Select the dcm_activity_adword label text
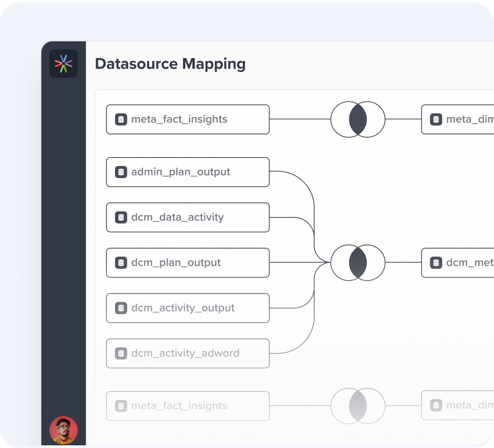This screenshot has height=448, width=494. pyautogui.click(x=185, y=354)
